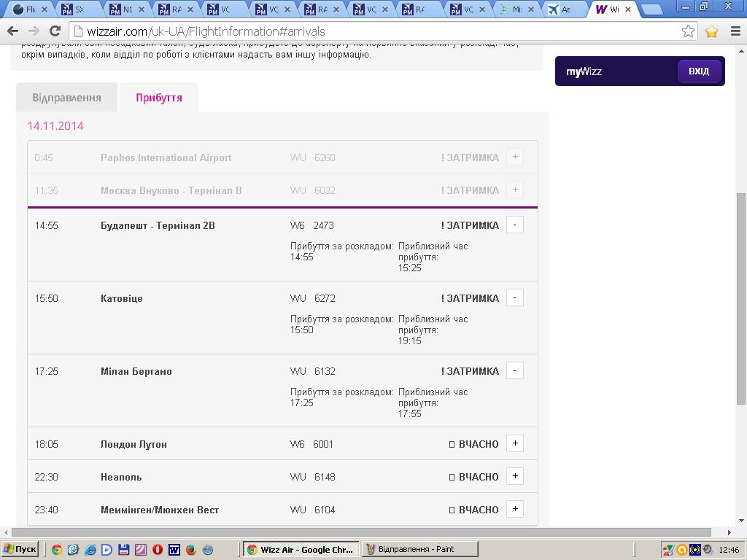Expand the Меммінген/Мюнхен Вест flight details
This screenshot has width=747, height=560.
[x=514, y=510]
